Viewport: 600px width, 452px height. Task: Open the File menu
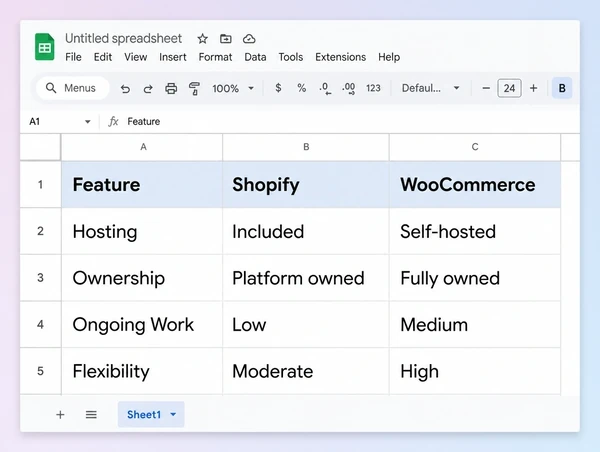(x=73, y=57)
